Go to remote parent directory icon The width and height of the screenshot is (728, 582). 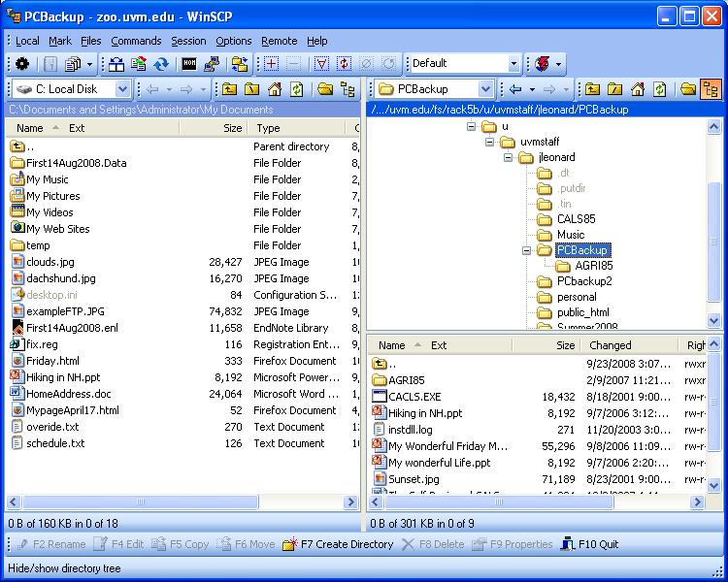pyautogui.click(x=592, y=88)
